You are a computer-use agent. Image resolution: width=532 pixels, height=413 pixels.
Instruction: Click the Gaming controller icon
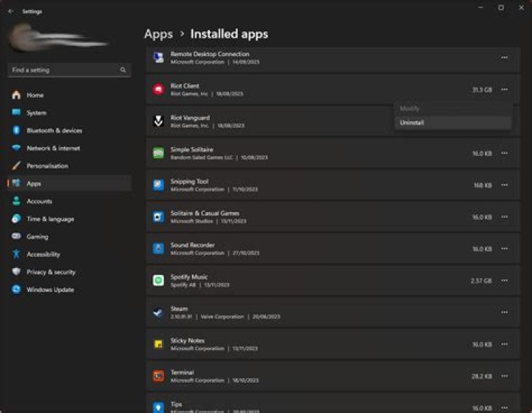16,236
